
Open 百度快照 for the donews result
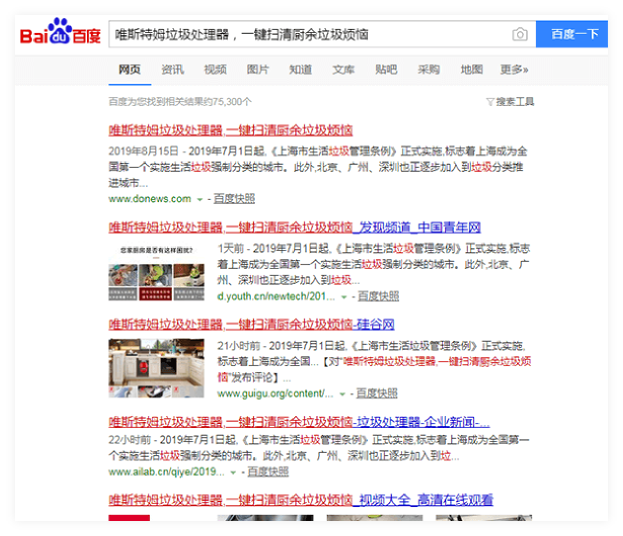[234, 199]
